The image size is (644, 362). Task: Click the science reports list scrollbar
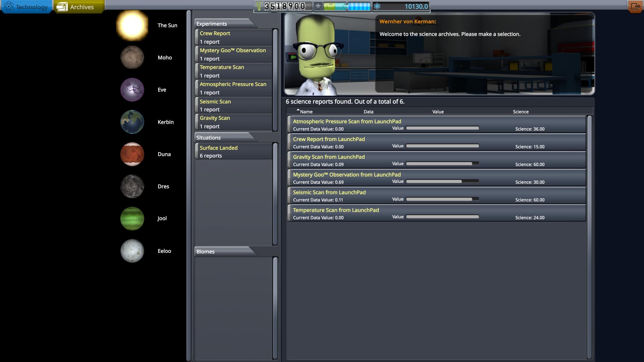click(x=589, y=237)
